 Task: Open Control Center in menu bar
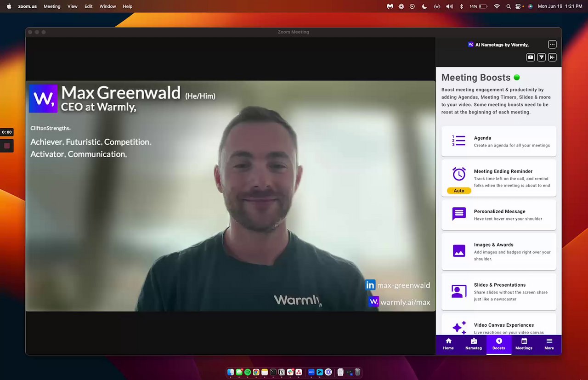pyautogui.click(x=519, y=6)
